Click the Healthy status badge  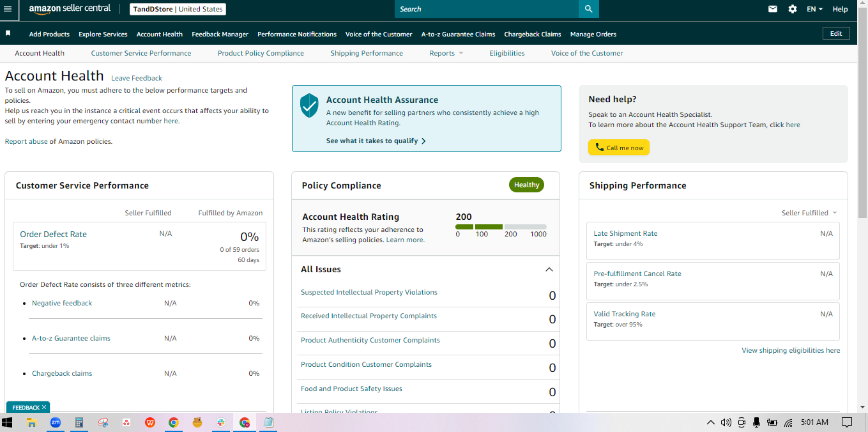click(x=526, y=185)
